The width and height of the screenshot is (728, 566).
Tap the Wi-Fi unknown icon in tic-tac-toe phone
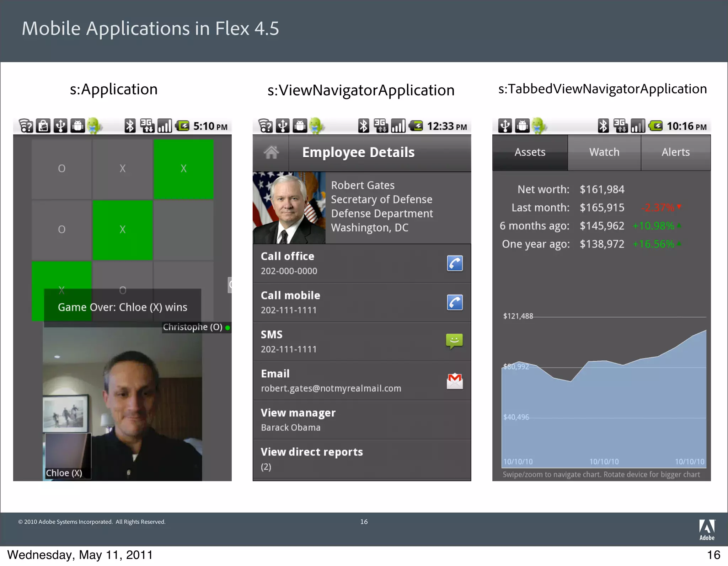26,126
